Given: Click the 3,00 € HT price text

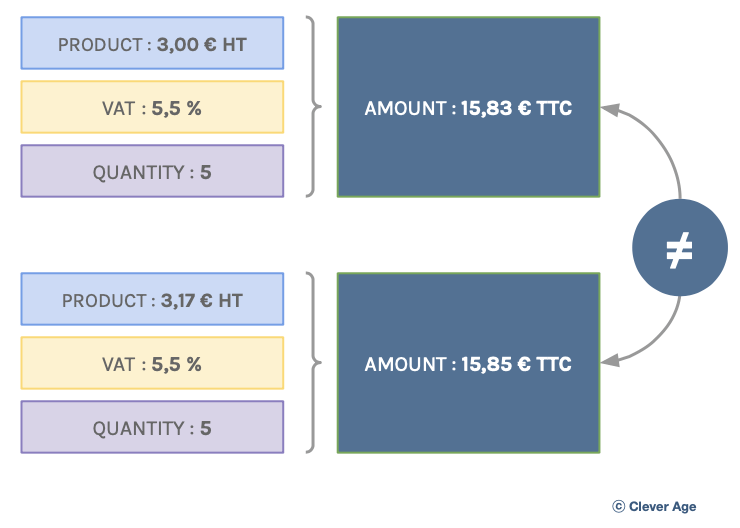Looking at the screenshot, I should point(202,45).
